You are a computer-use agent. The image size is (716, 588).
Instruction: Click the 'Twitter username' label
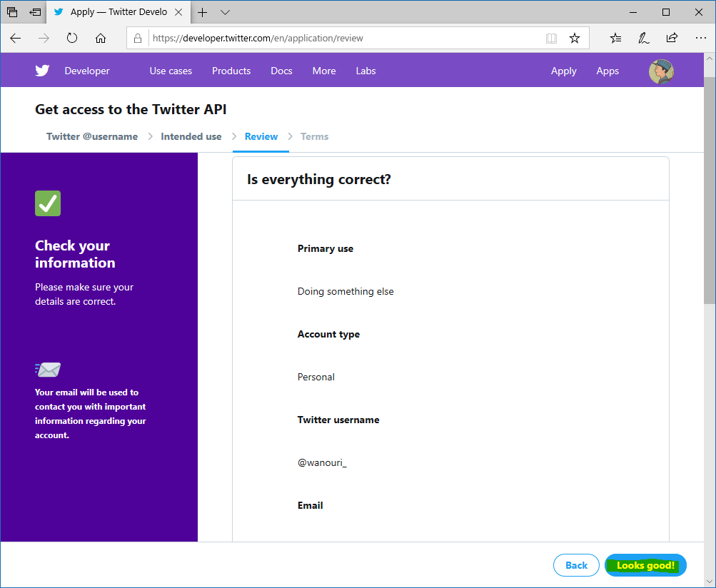point(338,420)
